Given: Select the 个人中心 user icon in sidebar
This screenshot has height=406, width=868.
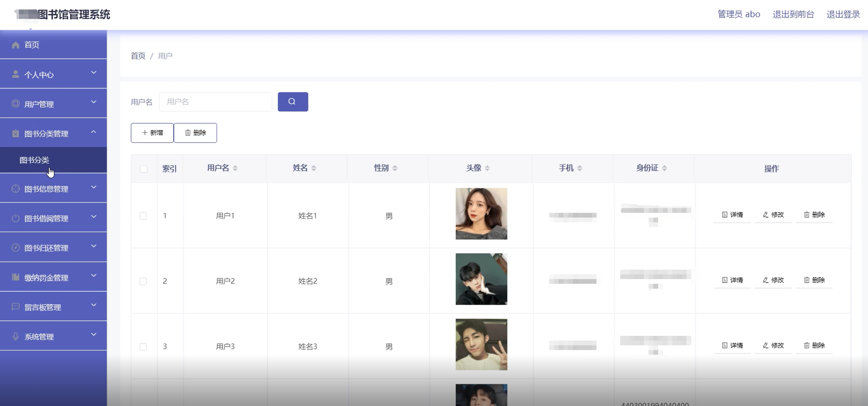Looking at the screenshot, I should click(x=15, y=74).
